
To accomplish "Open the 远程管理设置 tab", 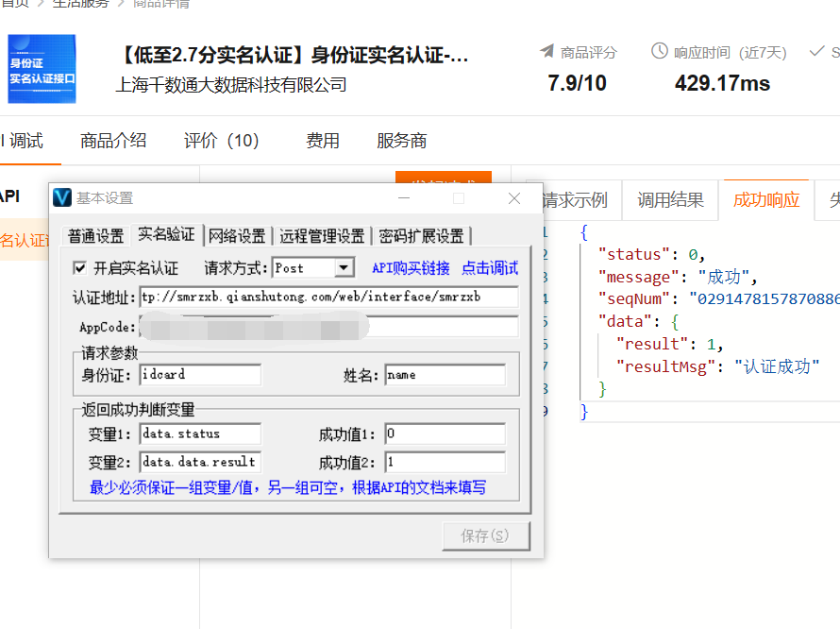I will coord(322,236).
